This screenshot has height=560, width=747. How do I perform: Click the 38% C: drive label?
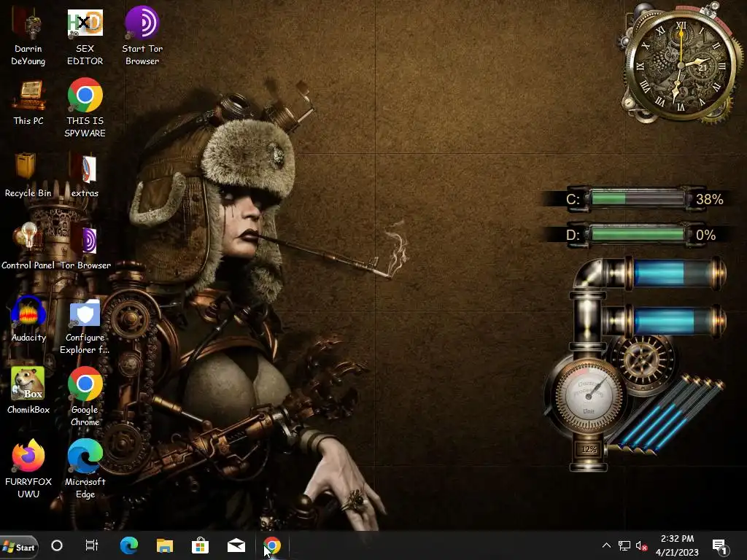pos(709,199)
